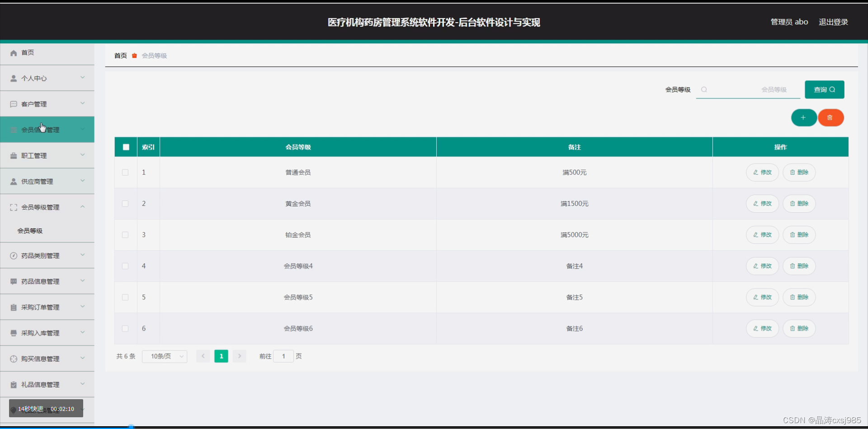Open the 购买信息管理 menu item
The image size is (868, 429).
[x=47, y=359]
